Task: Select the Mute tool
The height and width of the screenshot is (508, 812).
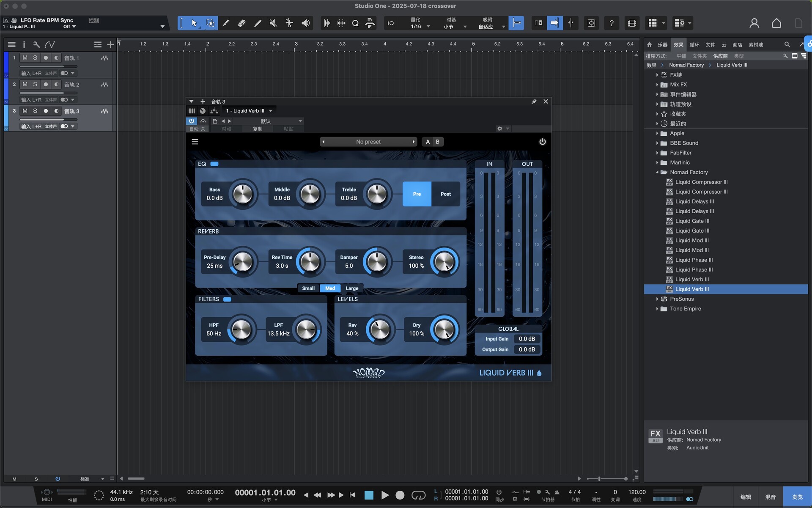Action: pos(273,23)
